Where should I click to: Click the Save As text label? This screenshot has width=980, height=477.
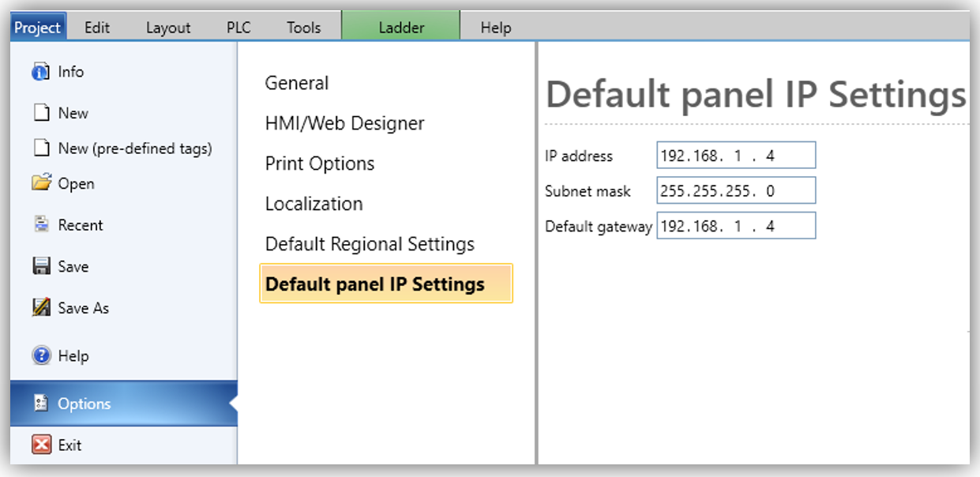[x=84, y=308]
